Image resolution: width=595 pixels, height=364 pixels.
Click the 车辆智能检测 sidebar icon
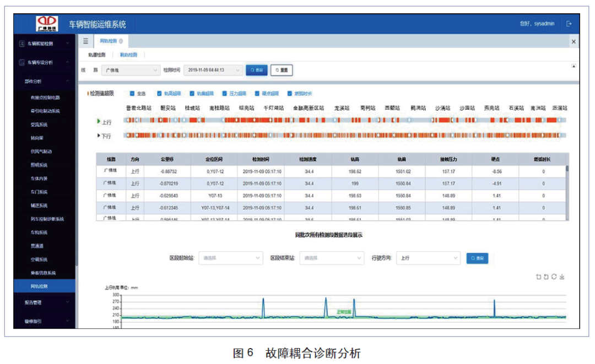coord(22,43)
